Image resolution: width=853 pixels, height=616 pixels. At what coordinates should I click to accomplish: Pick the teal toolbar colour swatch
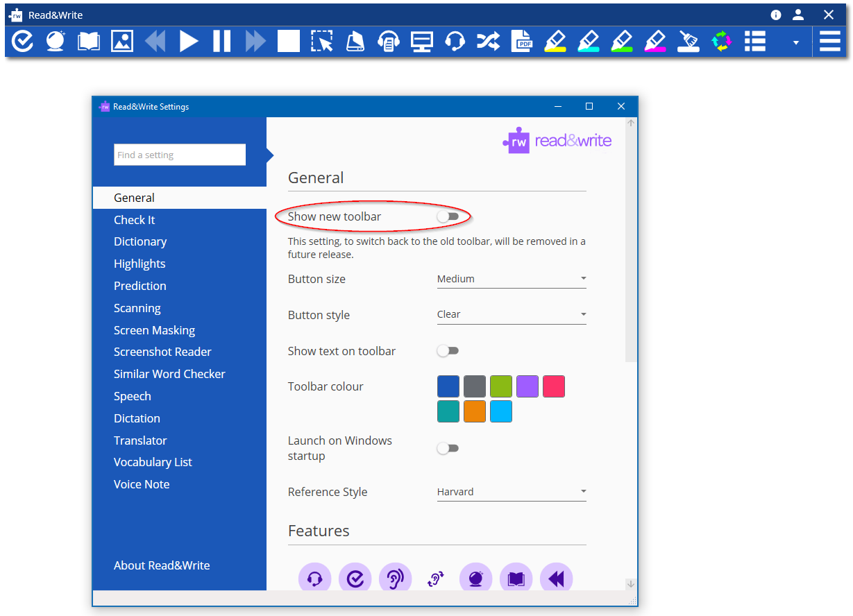pos(448,411)
